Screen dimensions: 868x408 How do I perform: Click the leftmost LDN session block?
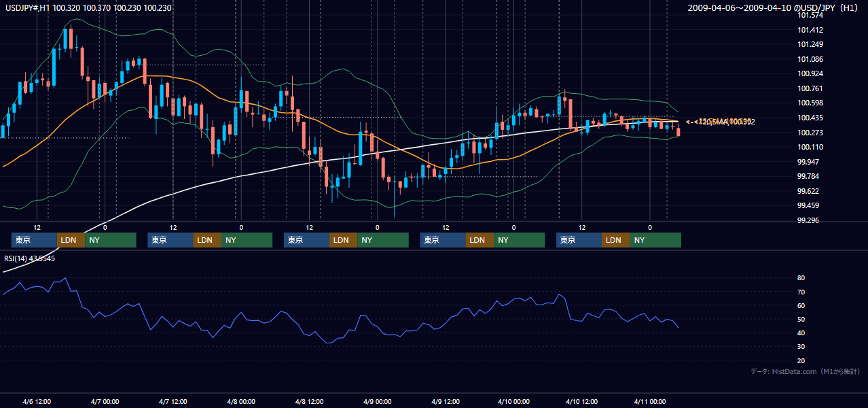pyautogui.click(x=71, y=240)
